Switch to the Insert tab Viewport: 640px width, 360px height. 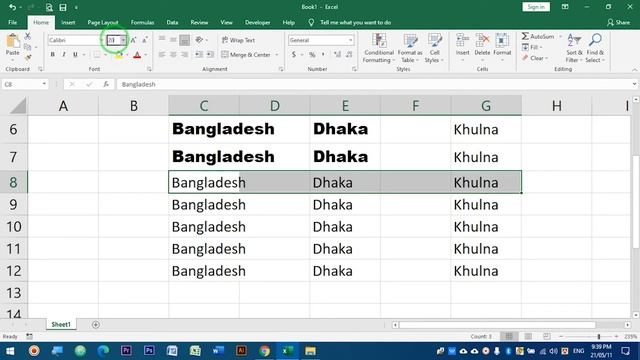tap(68, 22)
